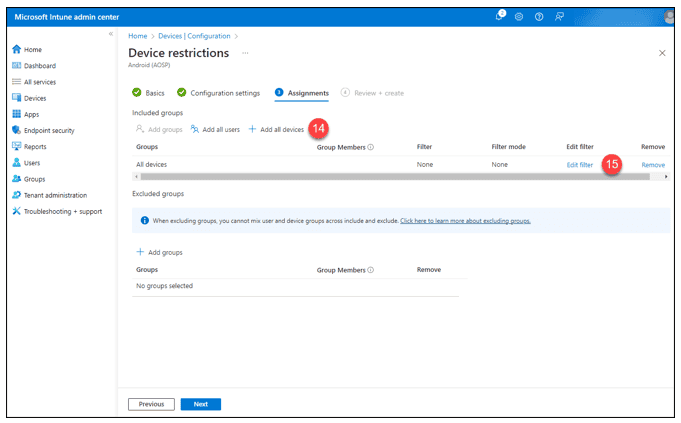Viewport: 681px width, 423px height.
Task: Click Microsoft Intune admin center title
Action: coord(66,17)
